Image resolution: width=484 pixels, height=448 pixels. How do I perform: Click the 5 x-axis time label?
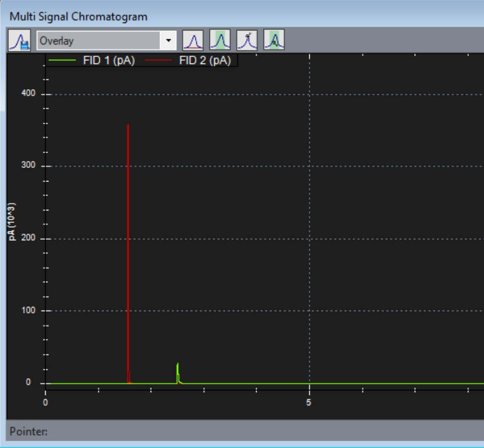pyautogui.click(x=308, y=402)
